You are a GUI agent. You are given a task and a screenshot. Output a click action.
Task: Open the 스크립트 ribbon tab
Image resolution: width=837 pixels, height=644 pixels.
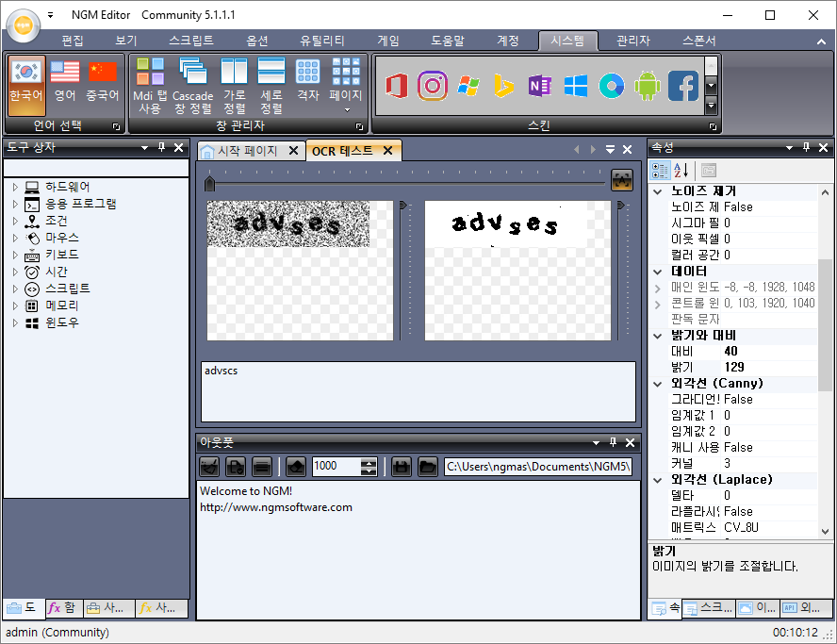click(x=191, y=41)
